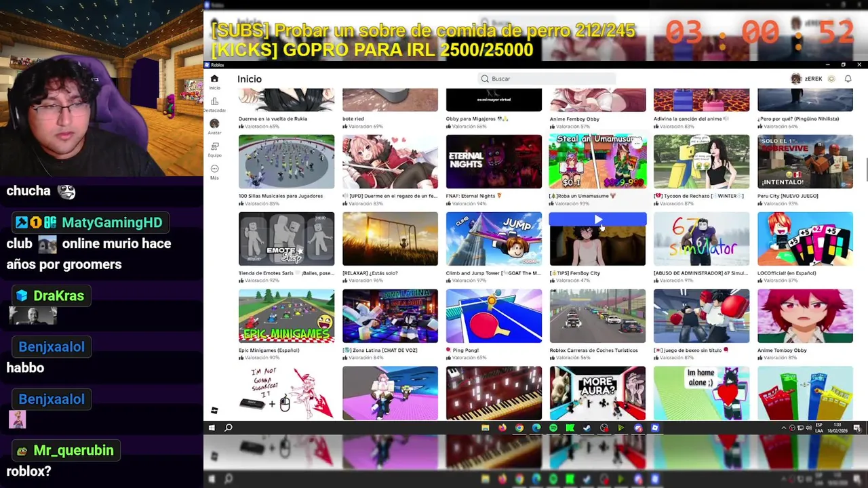Open 100 Sillas Musicales para Jugadores thumbnail

tap(286, 161)
